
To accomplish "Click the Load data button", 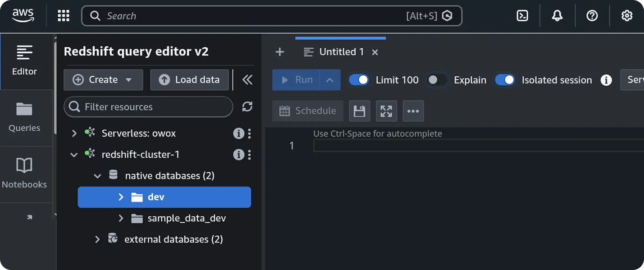I will tap(189, 79).
